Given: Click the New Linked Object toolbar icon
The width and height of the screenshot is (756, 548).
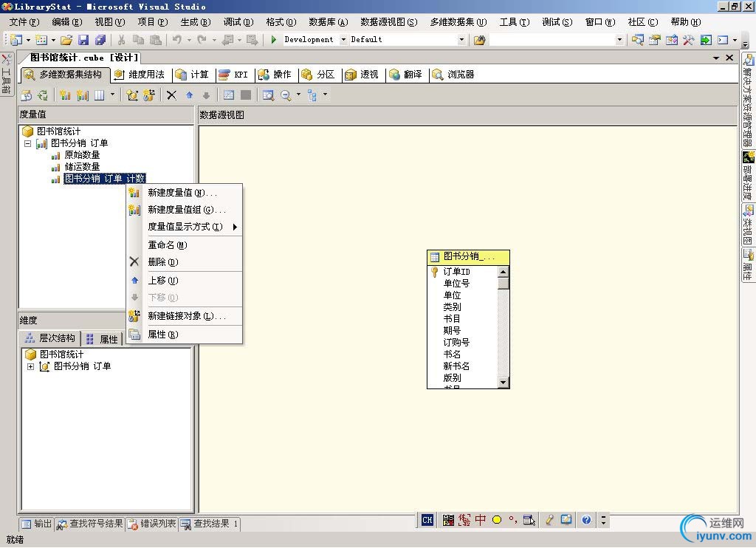Looking at the screenshot, I should [x=148, y=95].
